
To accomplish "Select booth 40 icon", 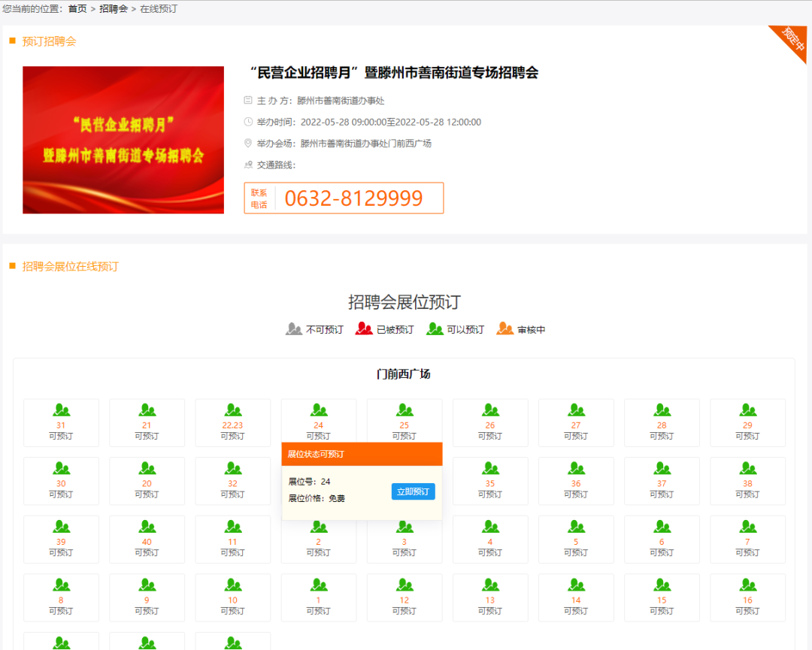I will [147, 527].
